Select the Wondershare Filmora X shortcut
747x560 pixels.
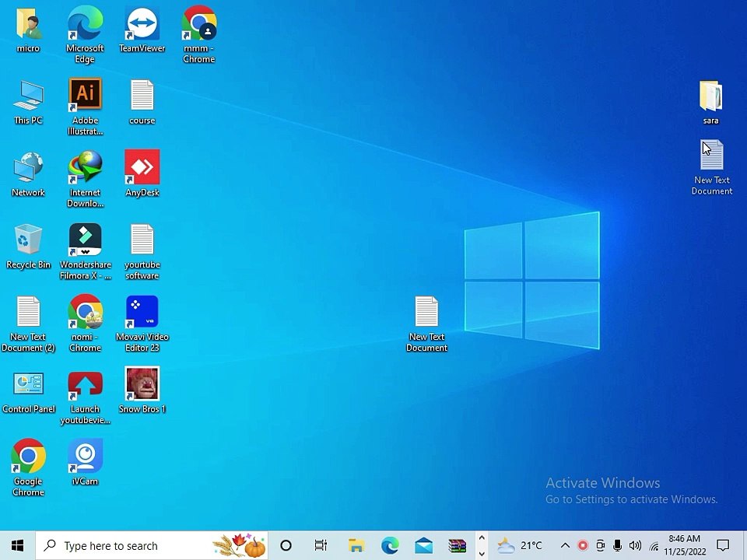85,251
